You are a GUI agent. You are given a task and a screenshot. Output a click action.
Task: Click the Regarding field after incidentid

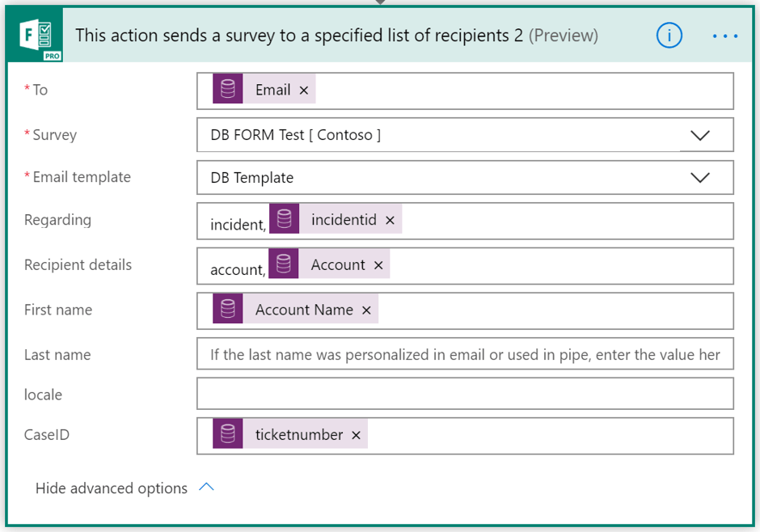pos(567,221)
